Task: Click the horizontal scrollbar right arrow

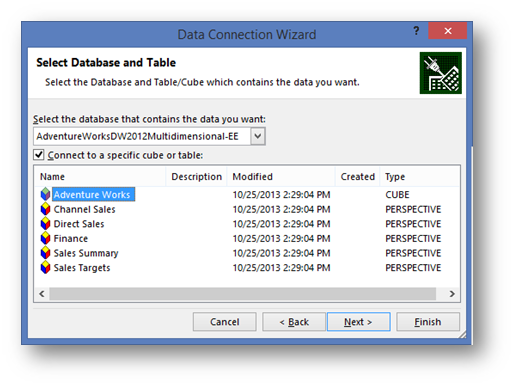Action: tap(452, 294)
